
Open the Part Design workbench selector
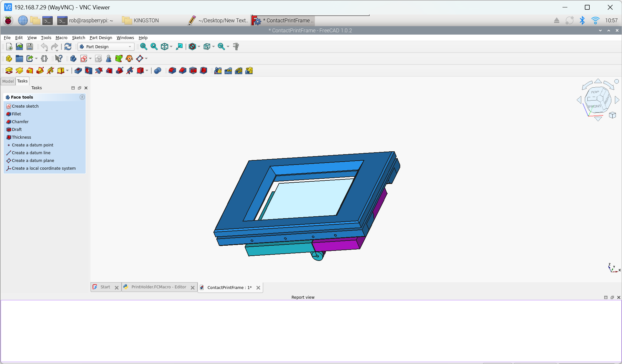[106, 47]
